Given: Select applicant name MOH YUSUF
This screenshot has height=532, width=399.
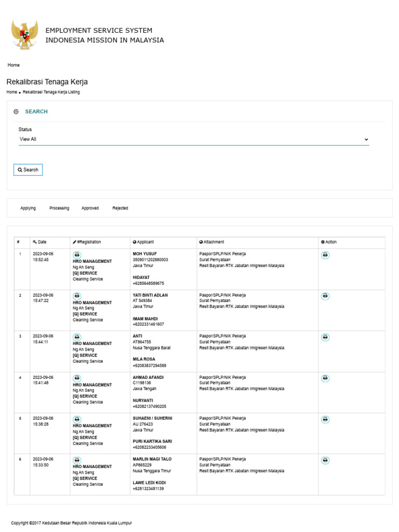Looking at the screenshot, I should [144, 254].
